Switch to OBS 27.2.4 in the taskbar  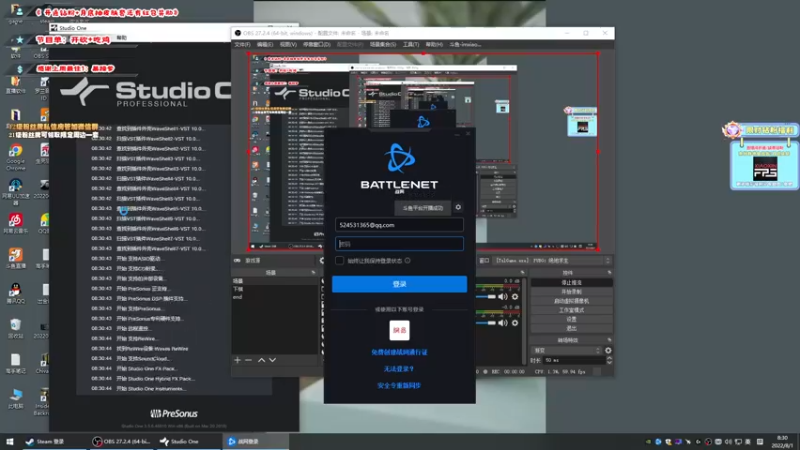pyautogui.click(x=120, y=441)
